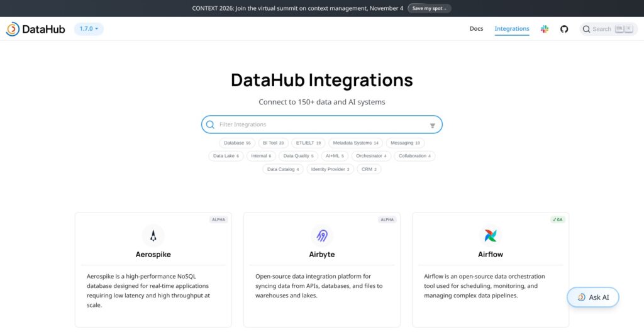Image resolution: width=644 pixels, height=332 pixels.
Task: Click the DataHub brand name link
Action: [43, 29]
